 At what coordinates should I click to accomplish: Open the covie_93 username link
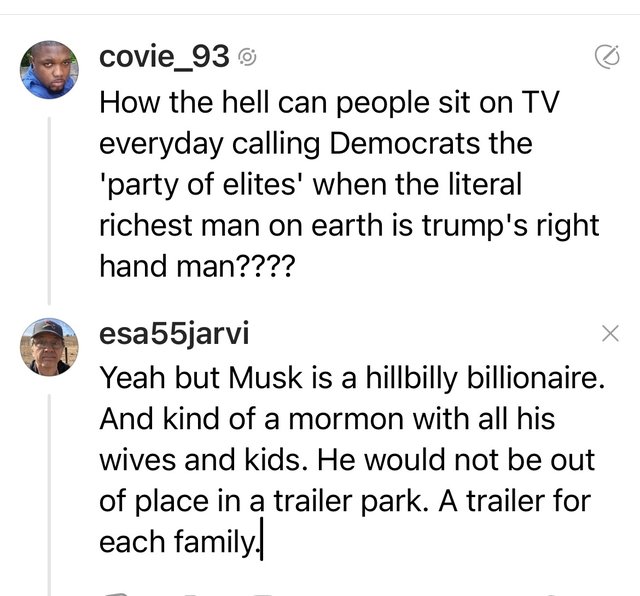pos(165,59)
